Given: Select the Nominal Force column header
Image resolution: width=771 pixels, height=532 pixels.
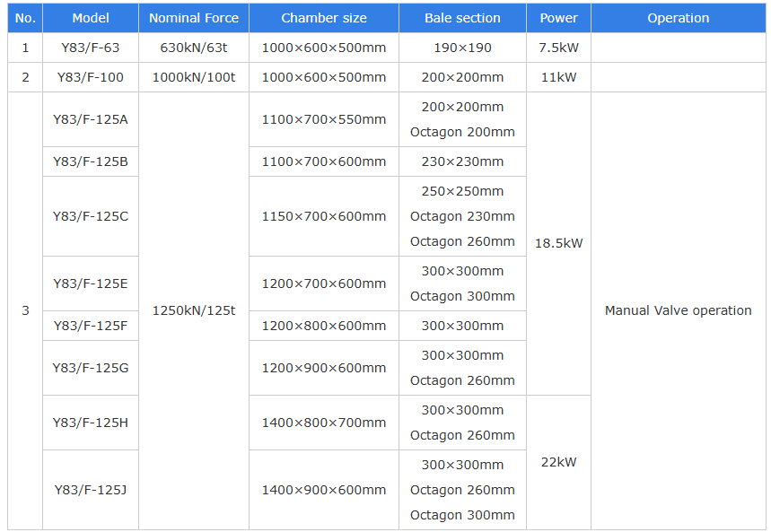Looking at the screenshot, I should [x=194, y=18].
